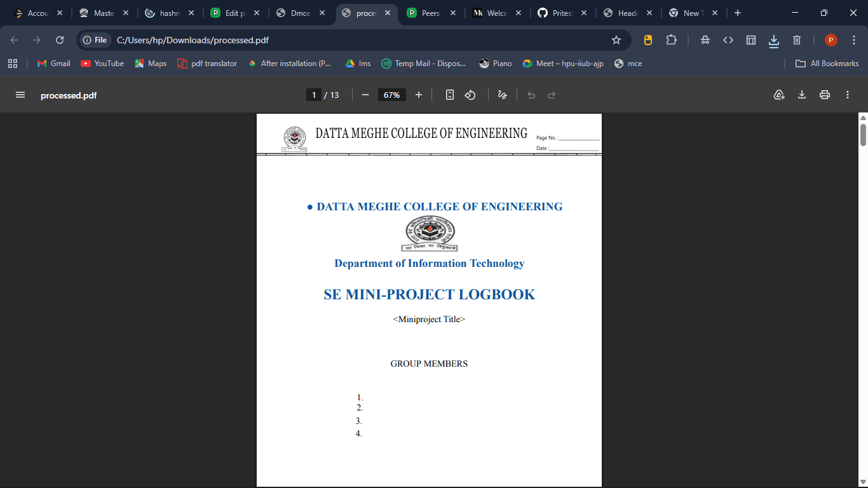Activate the PDF draw annotation tool
868x488 pixels.
click(502, 95)
